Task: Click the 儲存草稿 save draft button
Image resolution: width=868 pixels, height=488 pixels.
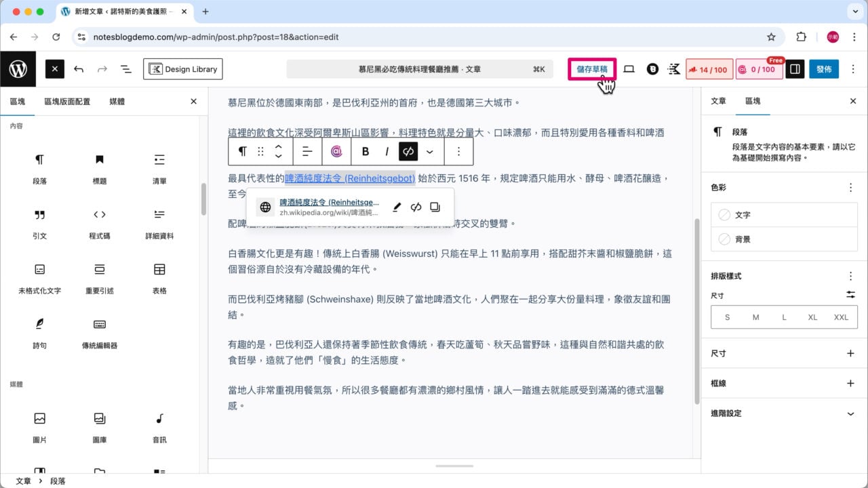Action: click(x=591, y=68)
